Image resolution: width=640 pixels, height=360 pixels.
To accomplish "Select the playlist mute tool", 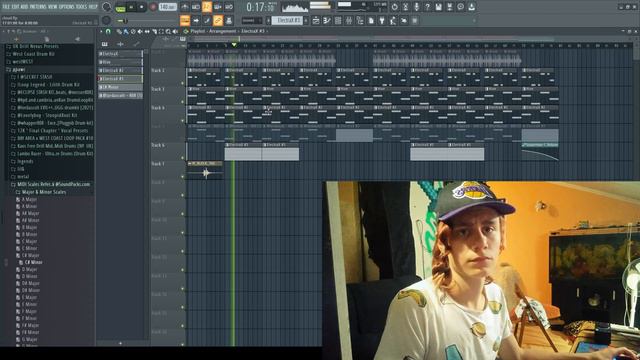I will [x=140, y=31].
